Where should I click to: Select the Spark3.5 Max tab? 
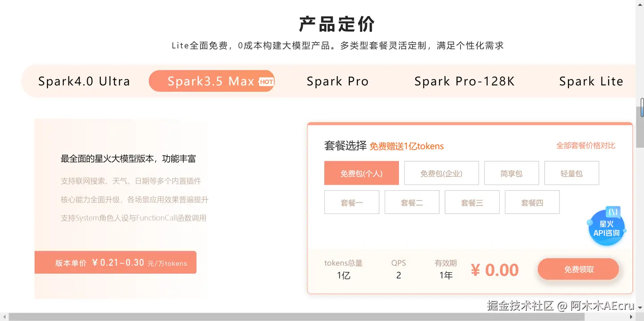pos(212,81)
